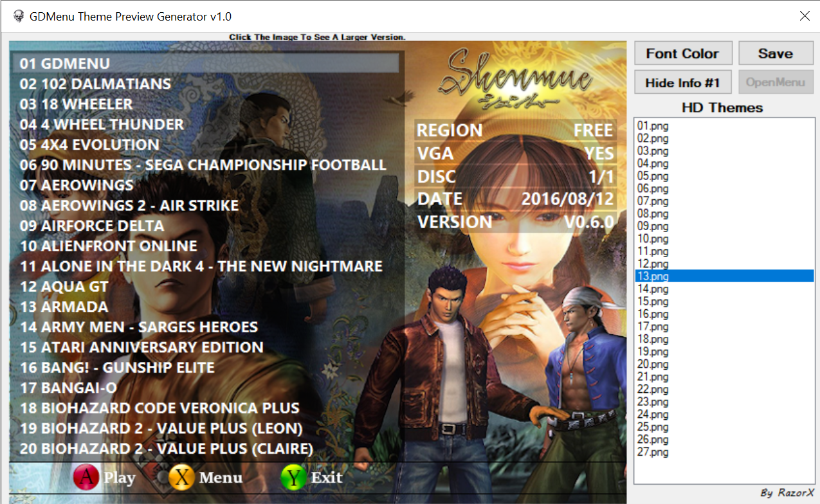Select 23.png in HD Themes list
The width and height of the screenshot is (820, 504).
coord(724,402)
